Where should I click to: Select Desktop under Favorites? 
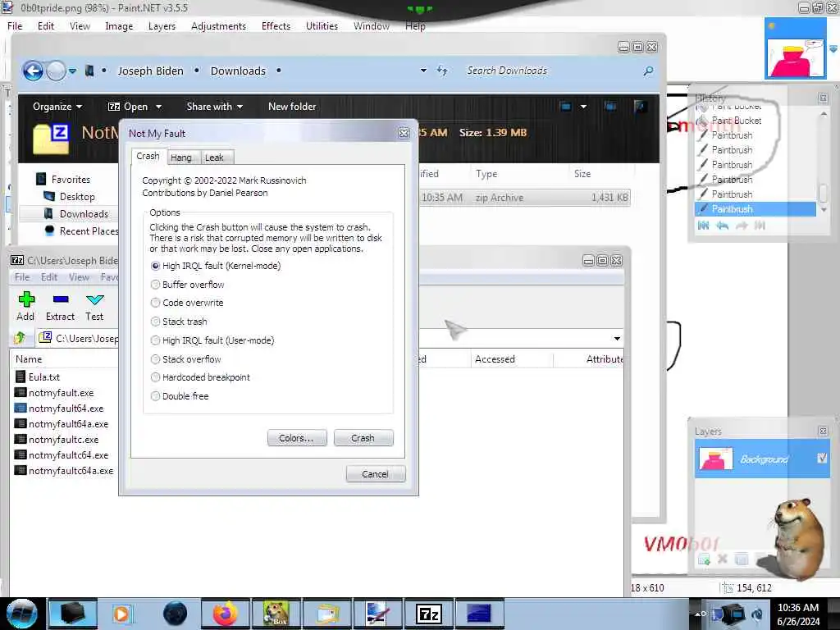(x=69, y=197)
